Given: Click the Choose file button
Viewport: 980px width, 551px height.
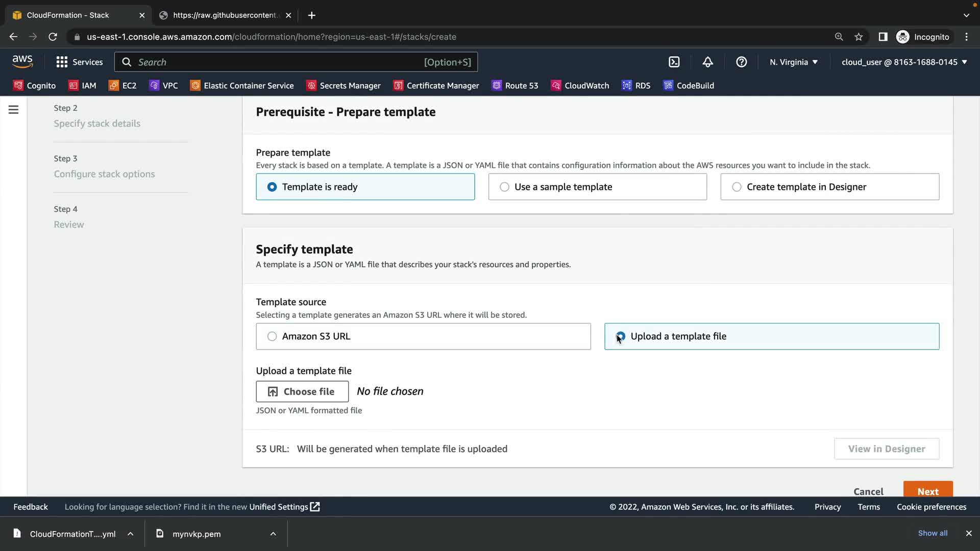Looking at the screenshot, I should pos(302,391).
